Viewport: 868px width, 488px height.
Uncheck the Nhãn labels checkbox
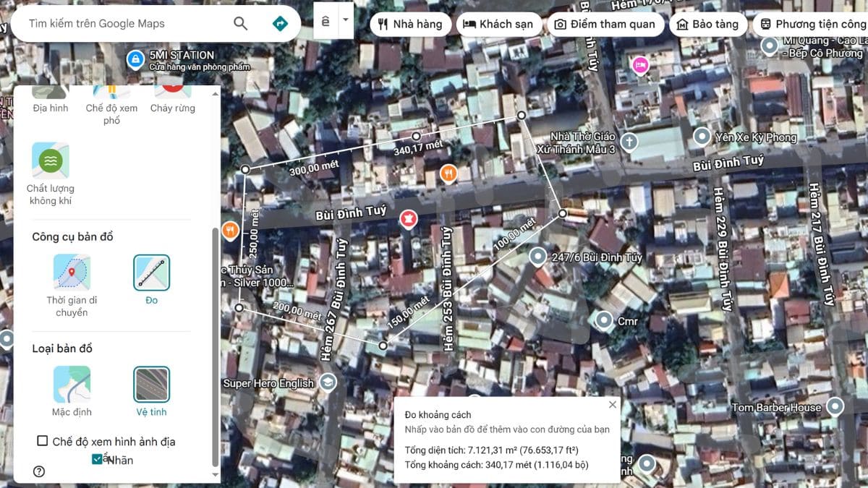(x=97, y=460)
